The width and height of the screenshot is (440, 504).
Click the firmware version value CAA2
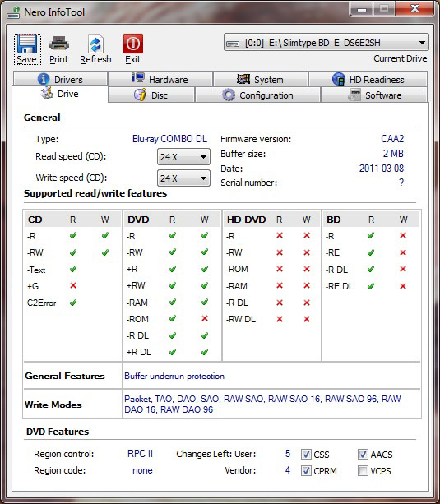pos(392,138)
